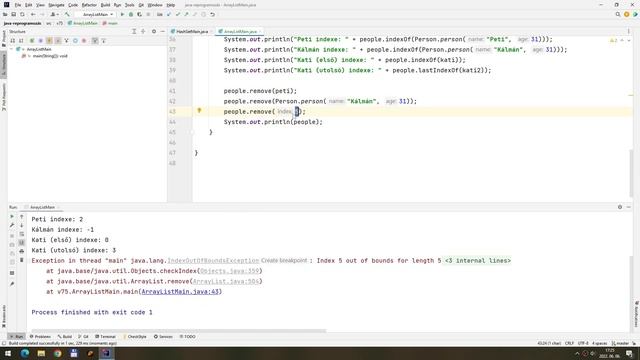
Task: Open the File menu
Action: (18, 5)
